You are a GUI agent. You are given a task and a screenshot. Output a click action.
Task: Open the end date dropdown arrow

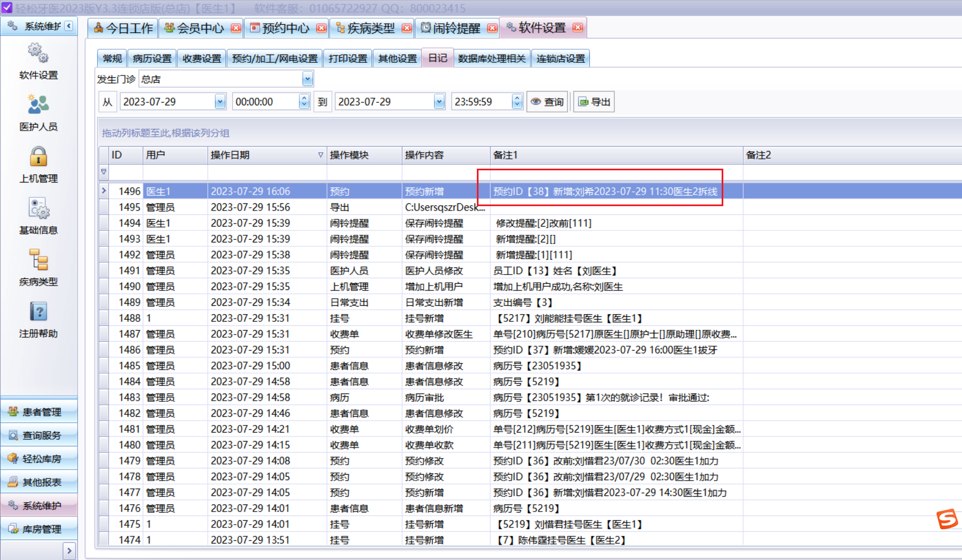coord(439,102)
